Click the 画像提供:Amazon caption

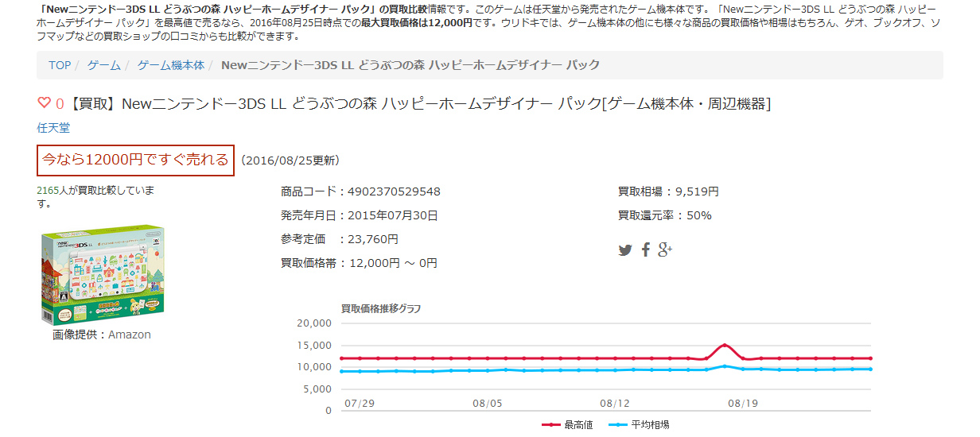[102, 335]
